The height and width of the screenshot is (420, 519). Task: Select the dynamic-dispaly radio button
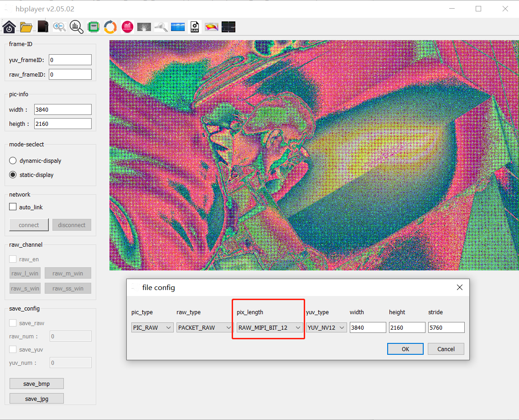[x=13, y=161]
